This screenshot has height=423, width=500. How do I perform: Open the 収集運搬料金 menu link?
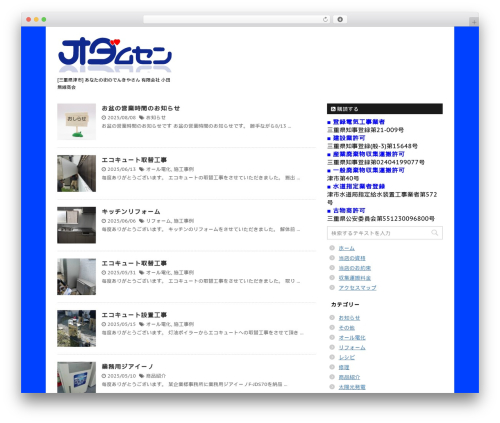355,278
